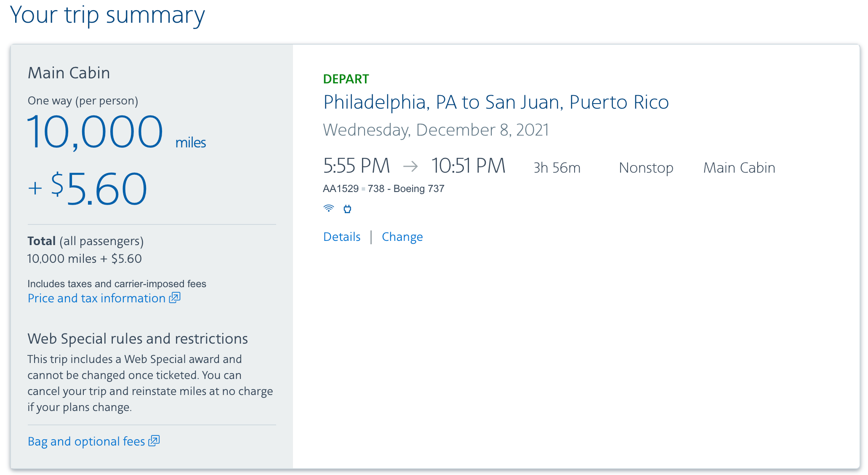This screenshot has width=868, height=475.
Task: Open Price and tax information link
Action: pyautogui.click(x=96, y=298)
